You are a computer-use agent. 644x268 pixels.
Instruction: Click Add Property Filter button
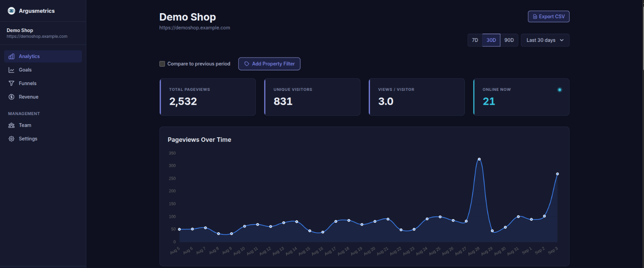269,64
